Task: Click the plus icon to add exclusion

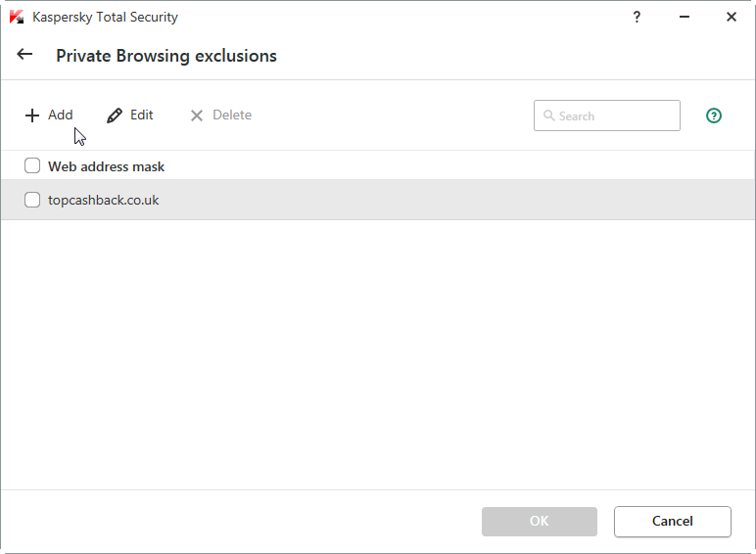Action: (32, 115)
